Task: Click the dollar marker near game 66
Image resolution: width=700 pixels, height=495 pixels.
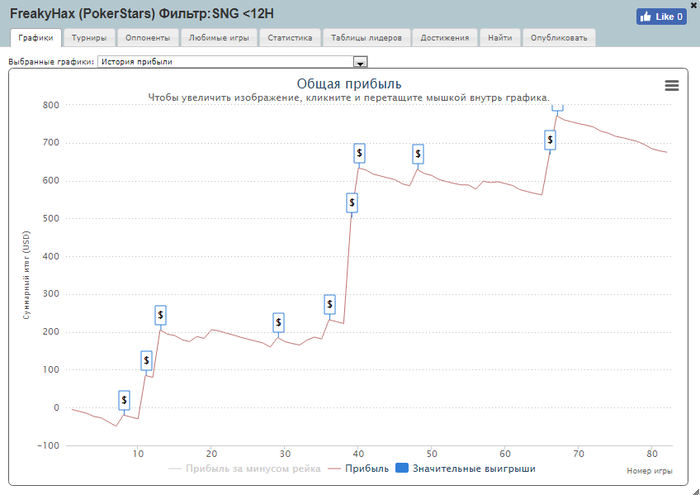Action: [550, 140]
